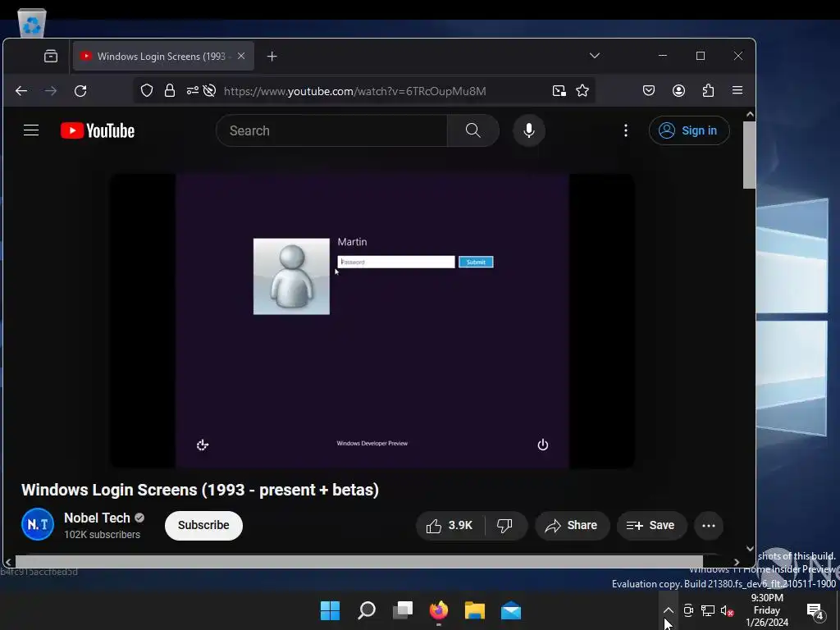This screenshot has height=630, width=840.
Task: Start voice search with the microphone
Action: click(529, 130)
